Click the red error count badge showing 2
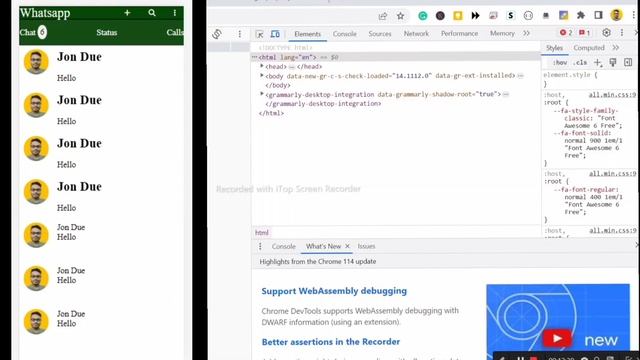The image size is (640, 360). pyautogui.click(x=566, y=33)
